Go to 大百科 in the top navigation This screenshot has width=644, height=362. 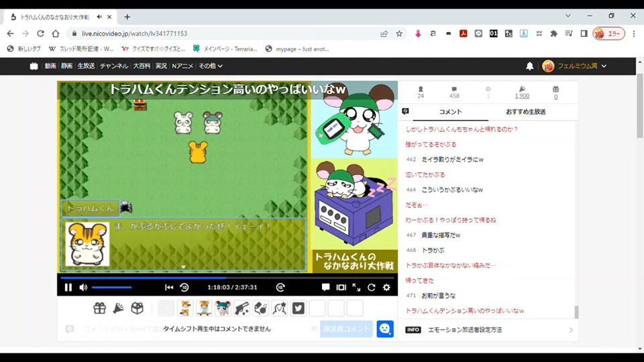pos(142,66)
